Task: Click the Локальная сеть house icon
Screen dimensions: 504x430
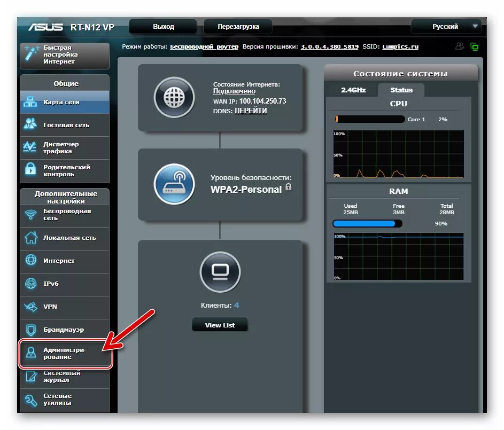Action: [x=31, y=237]
